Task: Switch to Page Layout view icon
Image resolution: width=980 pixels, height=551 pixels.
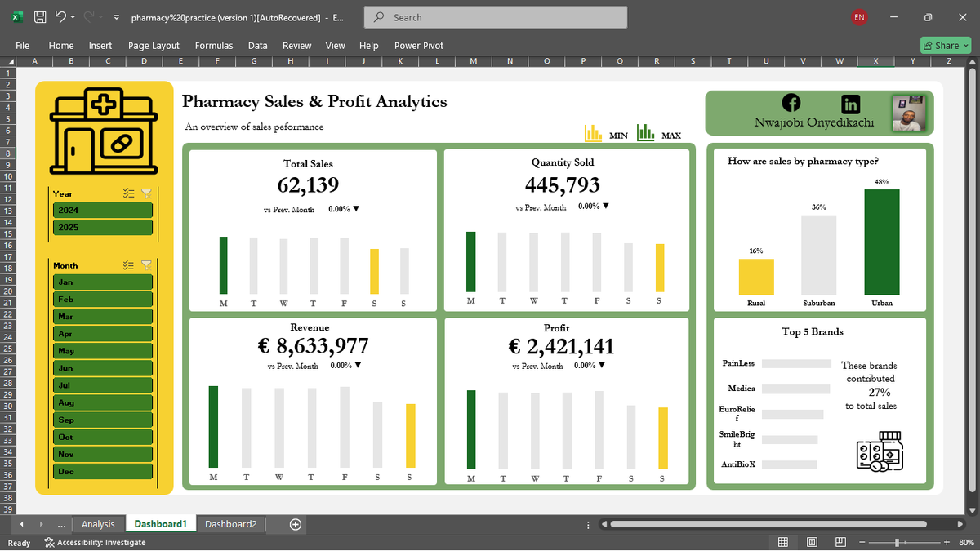Action: point(812,543)
